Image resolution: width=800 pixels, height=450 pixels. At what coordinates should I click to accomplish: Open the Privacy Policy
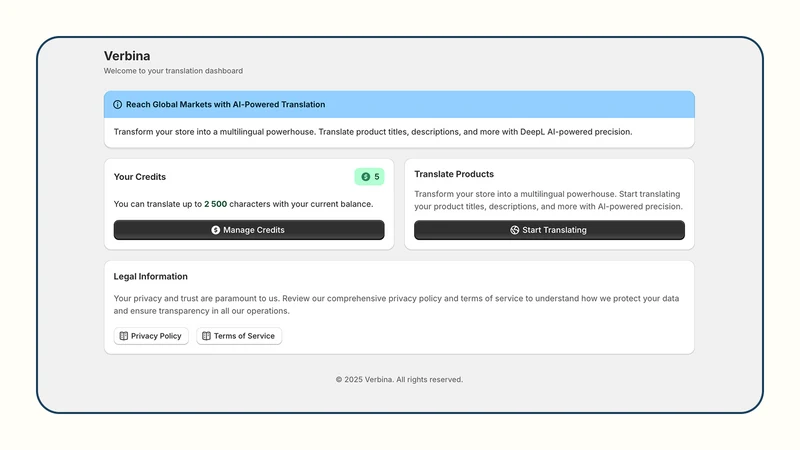pos(151,336)
